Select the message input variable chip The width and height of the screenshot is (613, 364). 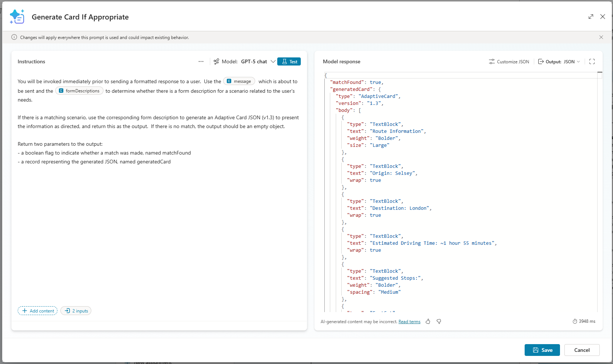(239, 81)
